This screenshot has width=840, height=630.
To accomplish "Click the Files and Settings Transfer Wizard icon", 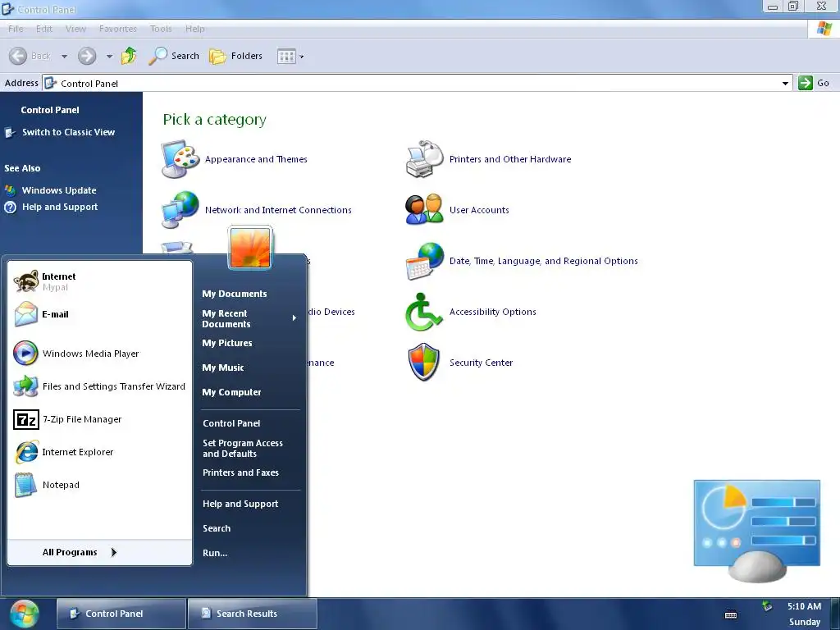I will click(25, 386).
